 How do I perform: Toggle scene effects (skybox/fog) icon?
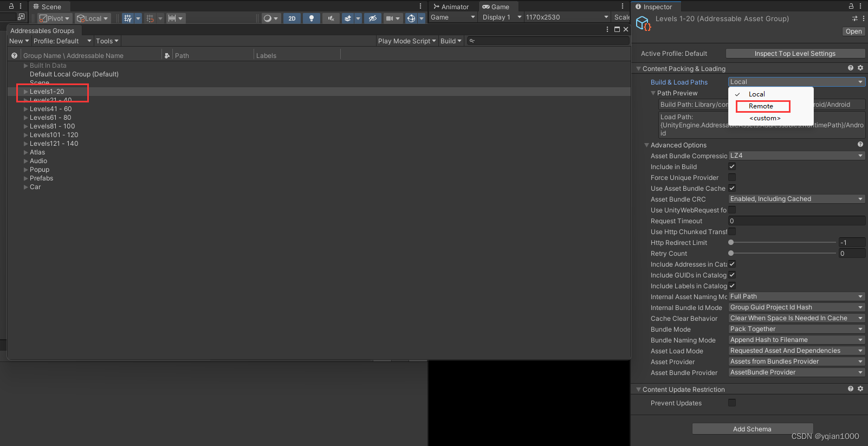348,18
